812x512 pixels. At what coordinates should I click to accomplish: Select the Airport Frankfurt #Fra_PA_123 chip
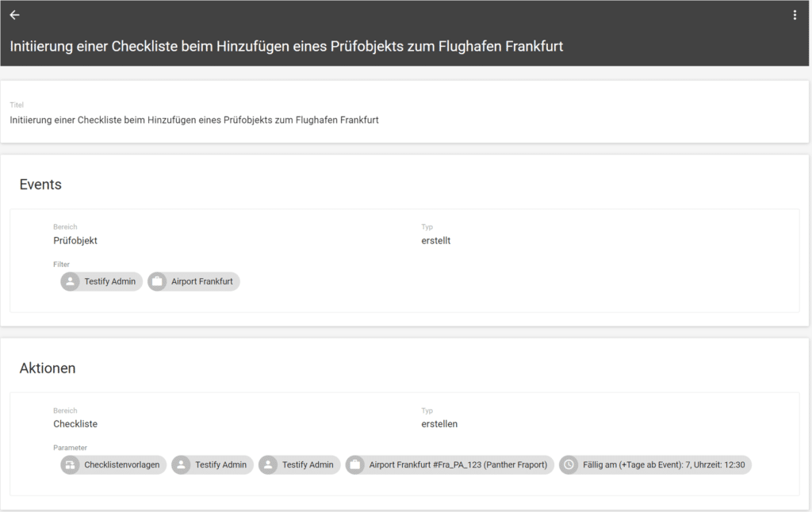click(x=450, y=465)
